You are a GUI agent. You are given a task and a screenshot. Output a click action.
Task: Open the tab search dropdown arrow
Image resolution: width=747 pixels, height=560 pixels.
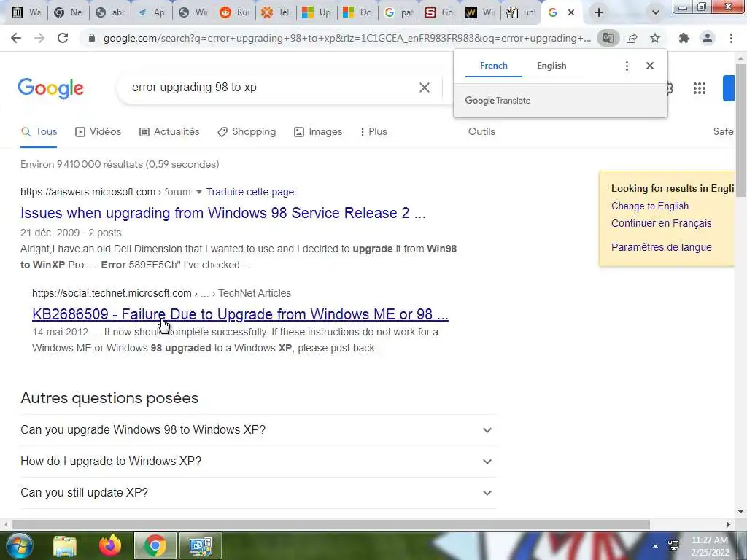point(656,13)
